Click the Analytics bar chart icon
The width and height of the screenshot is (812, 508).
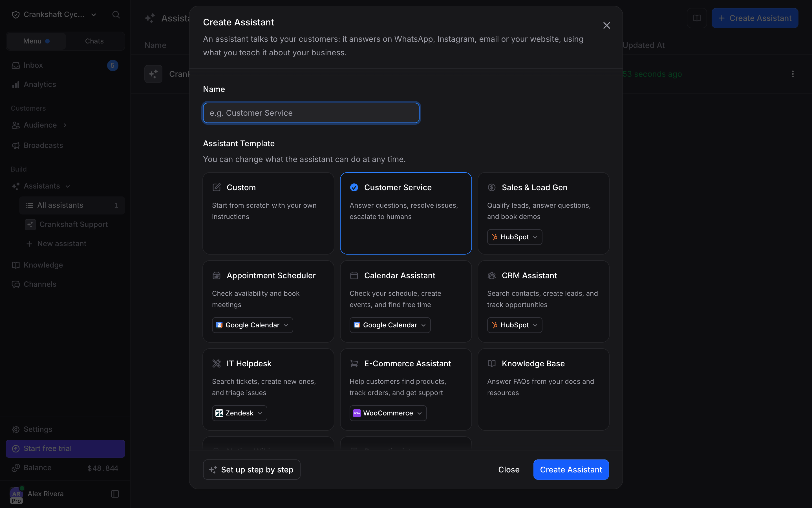tap(16, 84)
